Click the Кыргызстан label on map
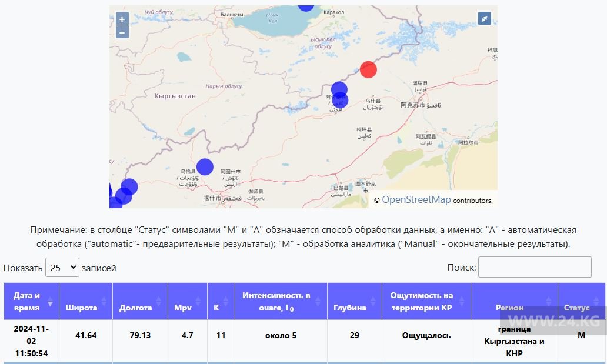The image size is (607, 364). pos(175,96)
